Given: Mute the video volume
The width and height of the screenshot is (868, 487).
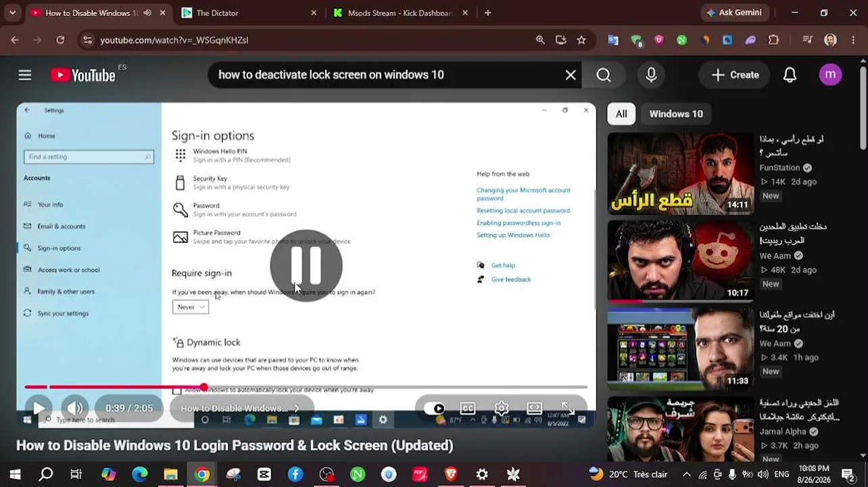Looking at the screenshot, I should click(x=75, y=409).
